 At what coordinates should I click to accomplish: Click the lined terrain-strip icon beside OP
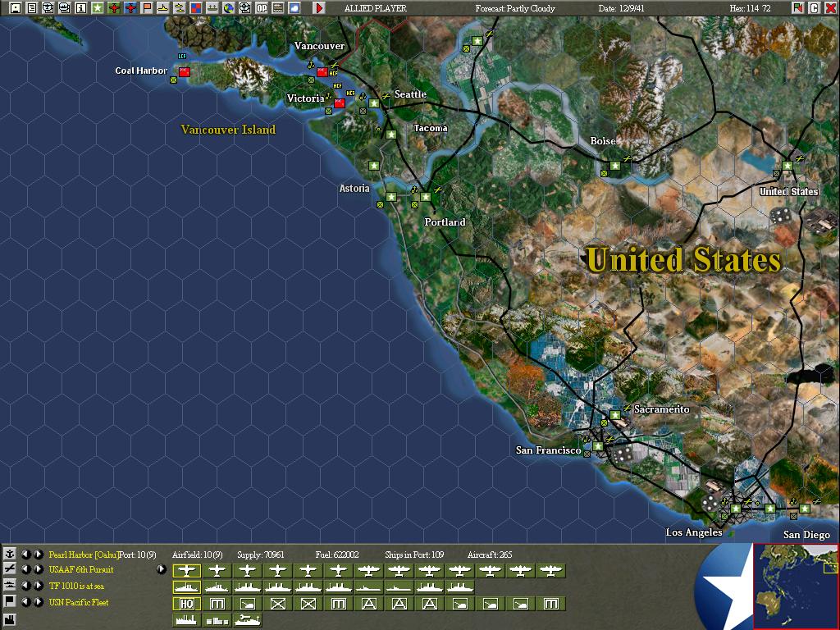pos(278,8)
